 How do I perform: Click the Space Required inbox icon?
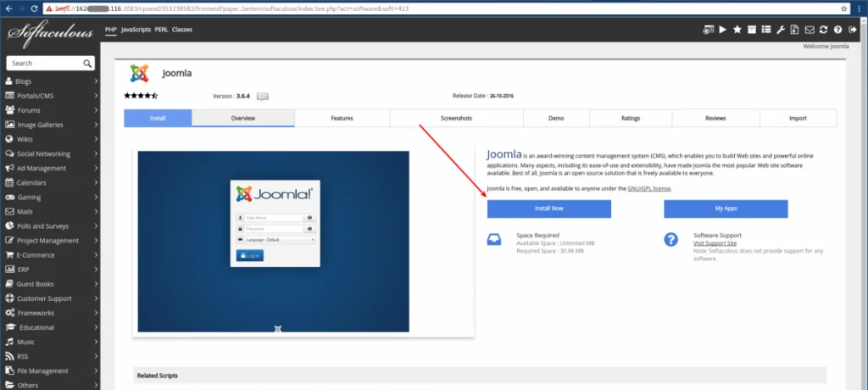(x=494, y=239)
